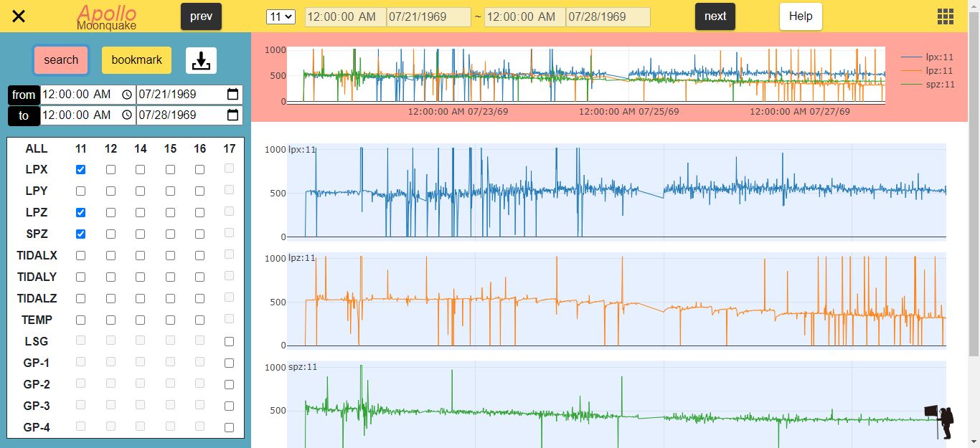Open the calendar picker for the from date
Viewport: 980px width, 448px height.
(232, 95)
